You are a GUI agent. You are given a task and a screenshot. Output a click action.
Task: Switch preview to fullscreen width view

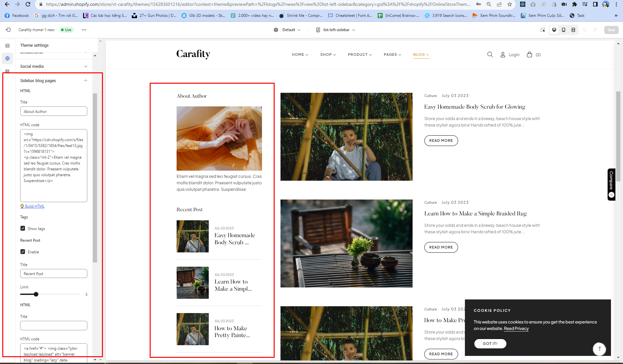point(573,30)
